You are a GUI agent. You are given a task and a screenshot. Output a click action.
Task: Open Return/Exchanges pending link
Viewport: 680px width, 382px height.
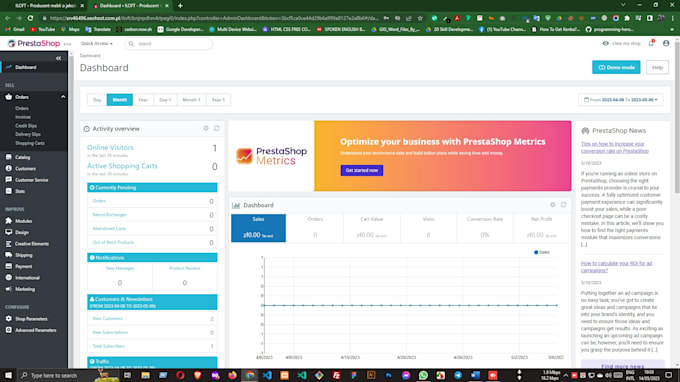point(110,215)
